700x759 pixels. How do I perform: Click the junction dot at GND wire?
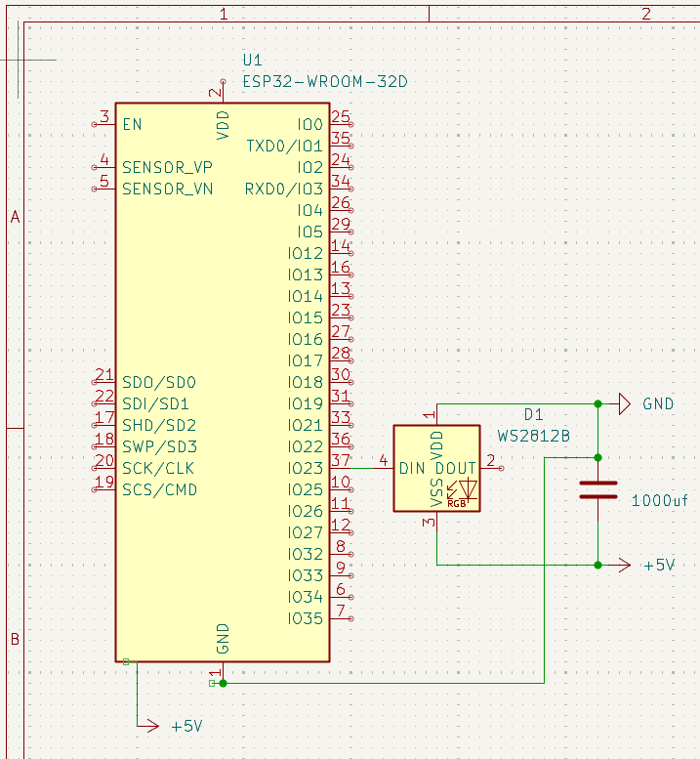click(x=597, y=403)
